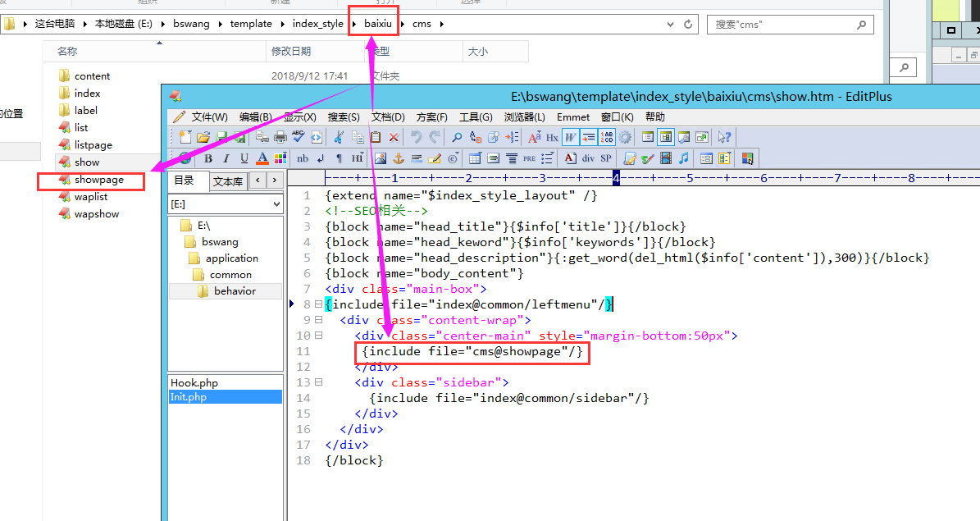
Task: Open the font color A icon
Action: [x=262, y=158]
